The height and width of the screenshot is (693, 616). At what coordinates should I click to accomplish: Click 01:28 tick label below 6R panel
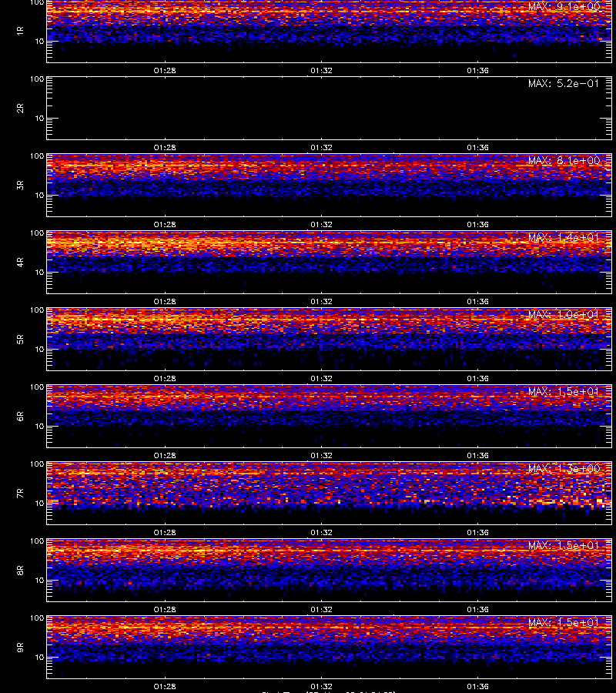165,455
